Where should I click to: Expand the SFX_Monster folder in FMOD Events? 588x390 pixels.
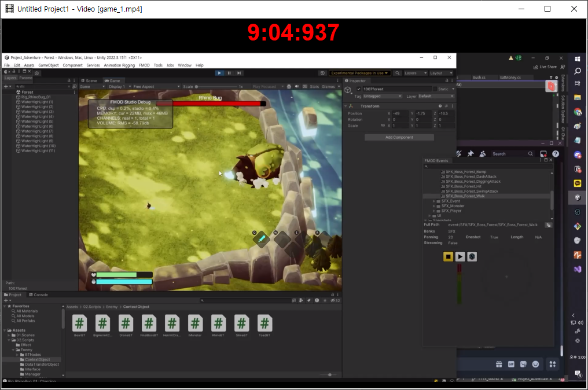point(434,206)
